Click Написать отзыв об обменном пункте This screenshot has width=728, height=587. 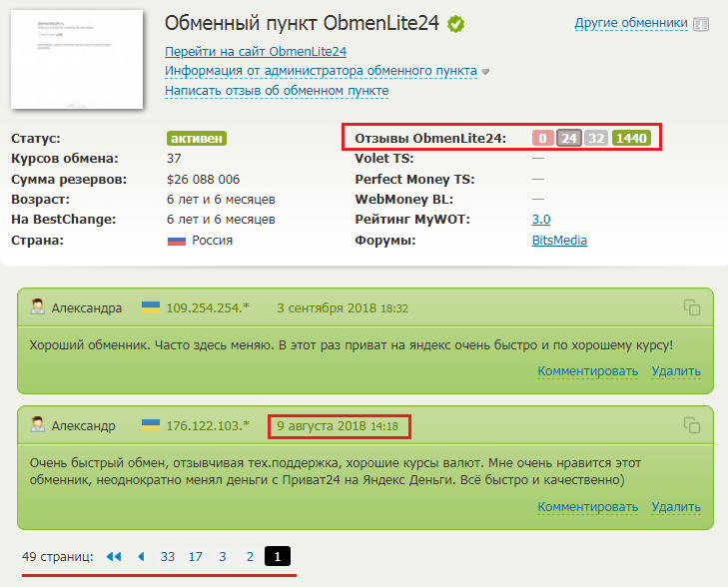click(x=277, y=91)
